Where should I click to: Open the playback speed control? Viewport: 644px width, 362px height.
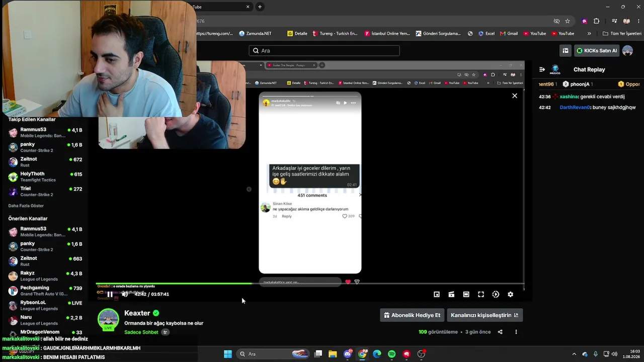coord(496,294)
